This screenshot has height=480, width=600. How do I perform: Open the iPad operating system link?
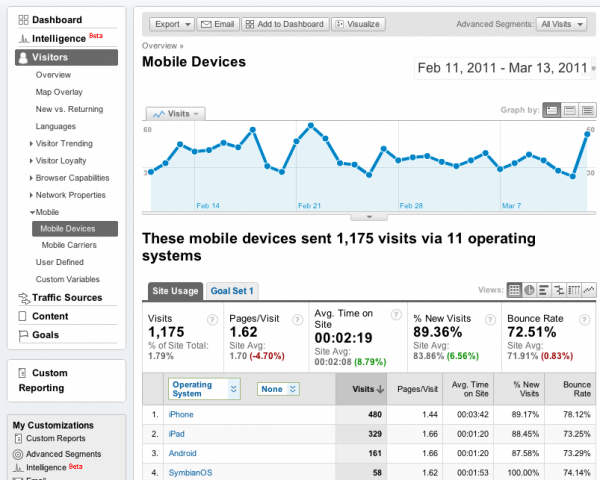[x=176, y=434]
